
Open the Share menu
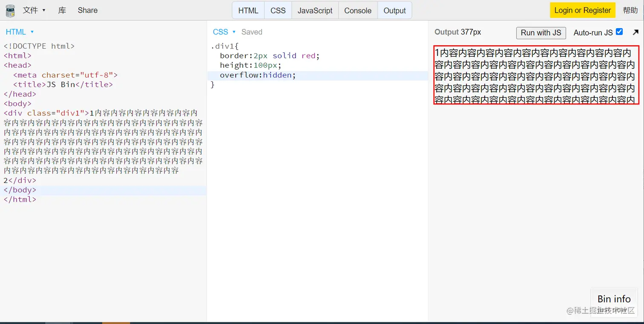click(88, 10)
